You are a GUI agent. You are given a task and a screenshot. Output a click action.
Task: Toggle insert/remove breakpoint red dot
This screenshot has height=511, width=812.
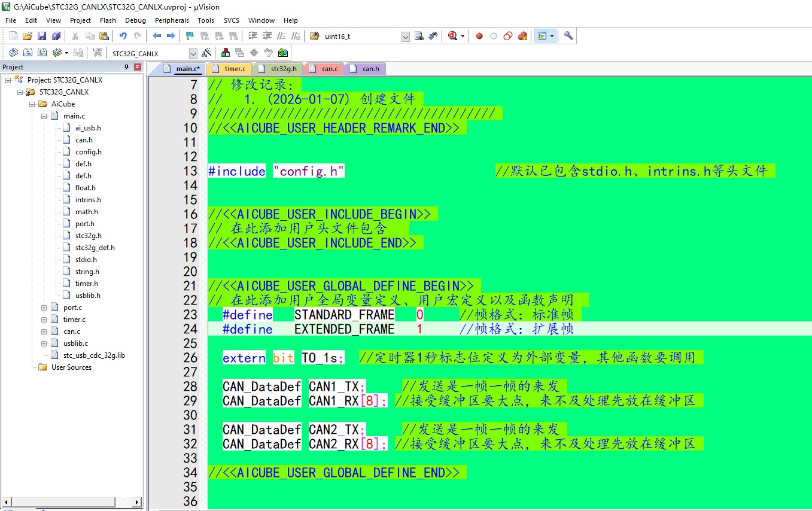[479, 36]
